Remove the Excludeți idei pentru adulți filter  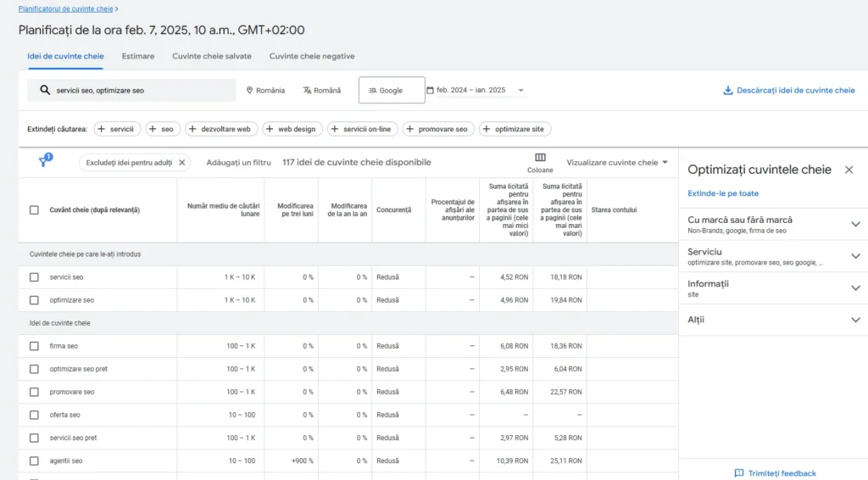(181, 162)
